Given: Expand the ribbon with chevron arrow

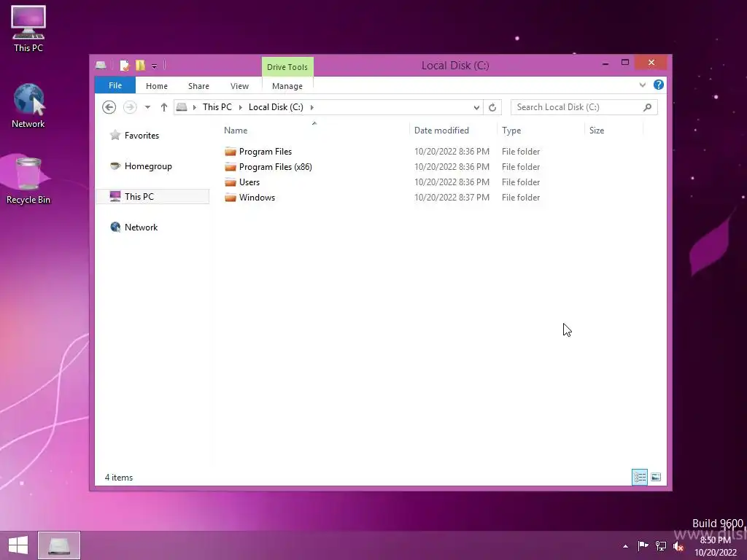Looking at the screenshot, I should click(x=643, y=85).
